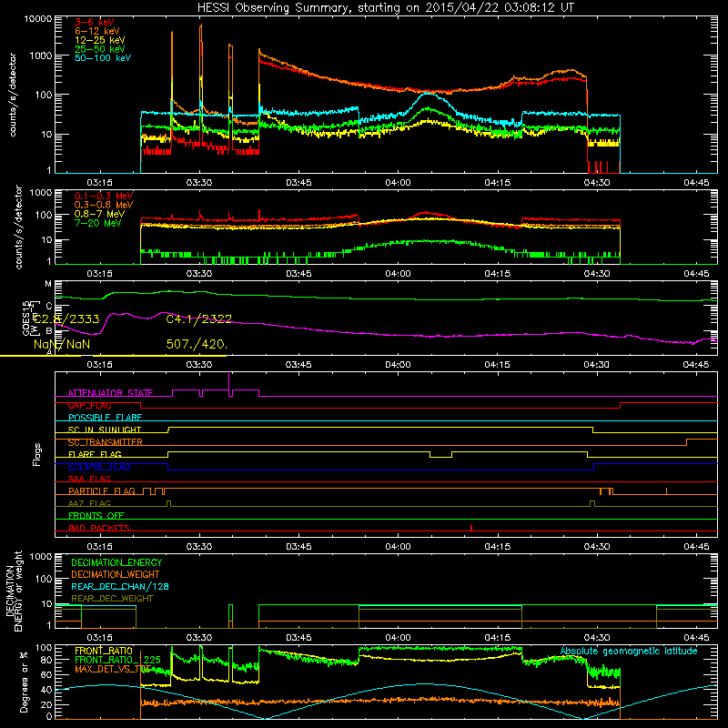Select the FRONTS_OFF flag label

pos(96,515)
